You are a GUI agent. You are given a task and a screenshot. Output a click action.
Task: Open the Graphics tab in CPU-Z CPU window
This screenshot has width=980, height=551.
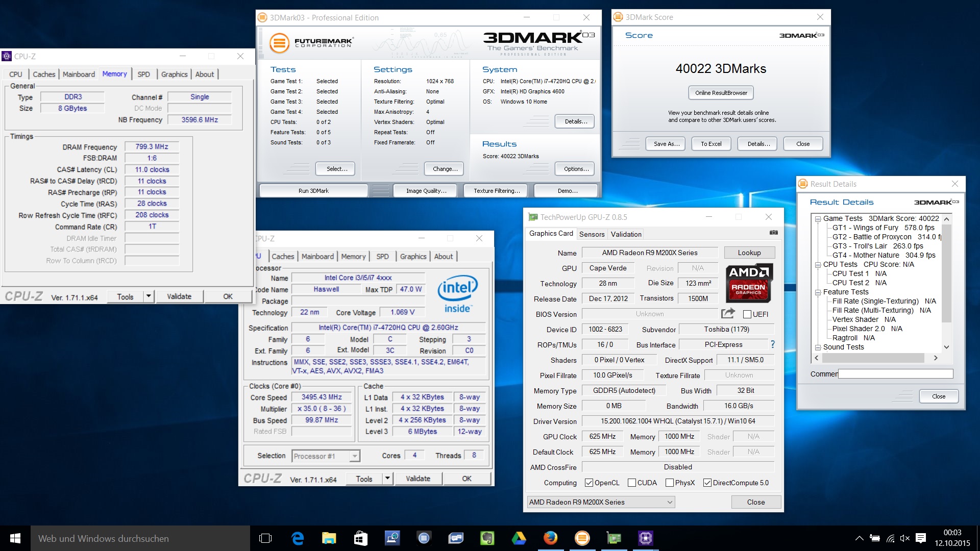tap(413, 257)
